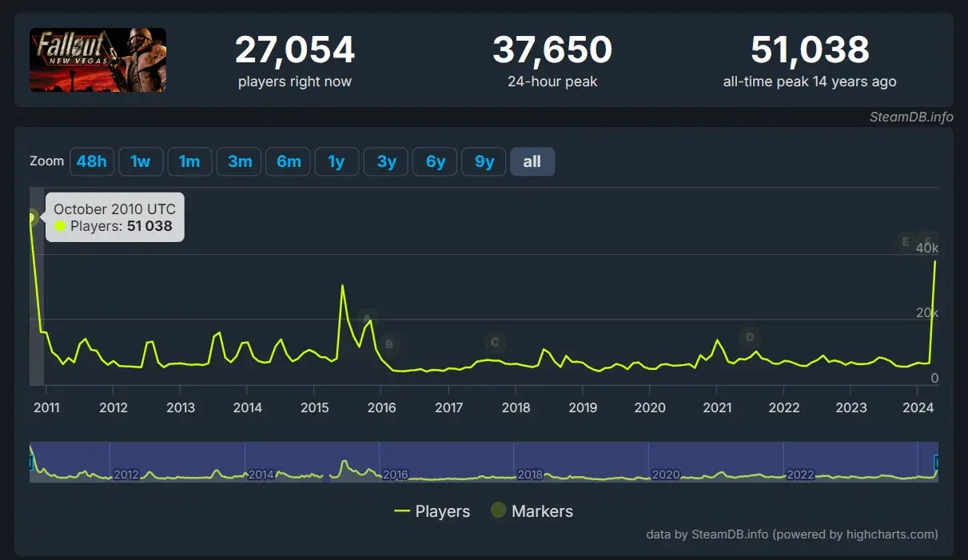Viewport: 968px width, 560px height.
Task: Set zoom range to 6m
Action: [x=288, y=161]
